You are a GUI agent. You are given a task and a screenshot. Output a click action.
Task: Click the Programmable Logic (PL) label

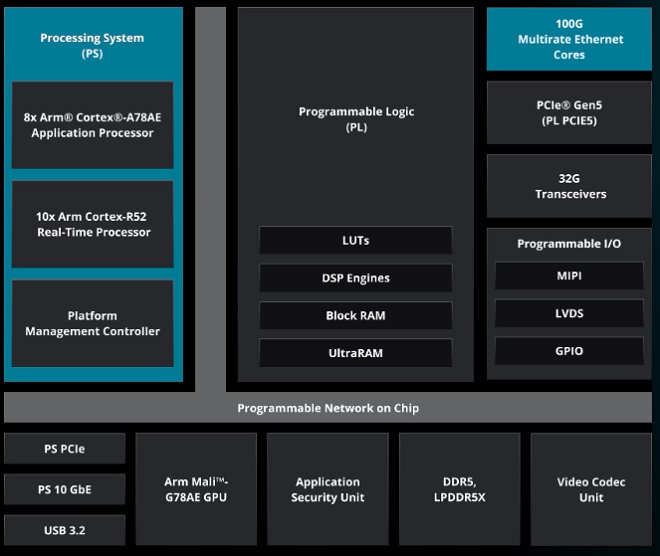pyautogui.click(x=356, y=119)
